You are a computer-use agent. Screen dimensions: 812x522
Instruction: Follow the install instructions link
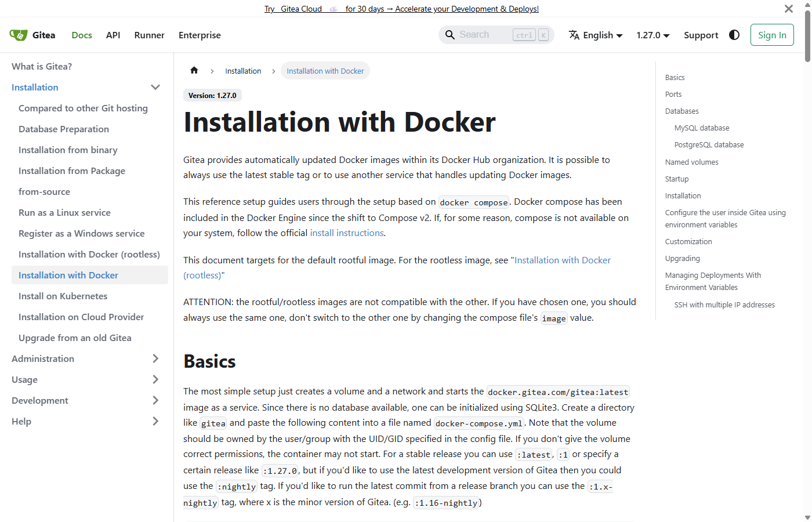coord(347,233)
